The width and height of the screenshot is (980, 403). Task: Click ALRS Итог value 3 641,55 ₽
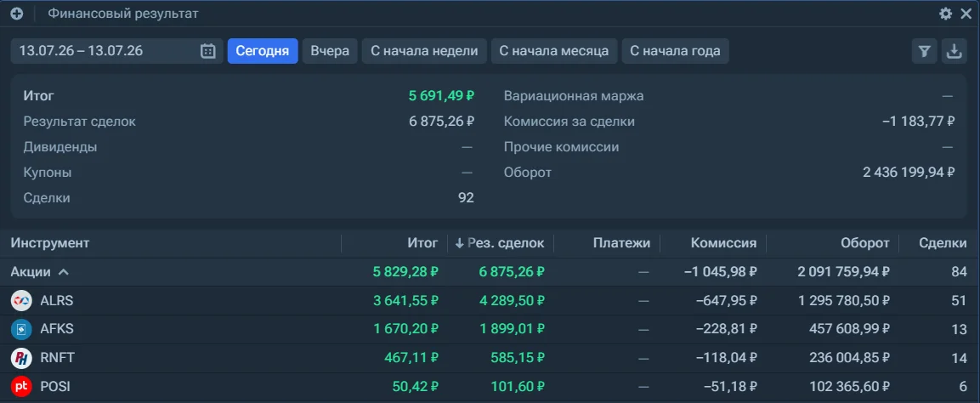(406, 300)
